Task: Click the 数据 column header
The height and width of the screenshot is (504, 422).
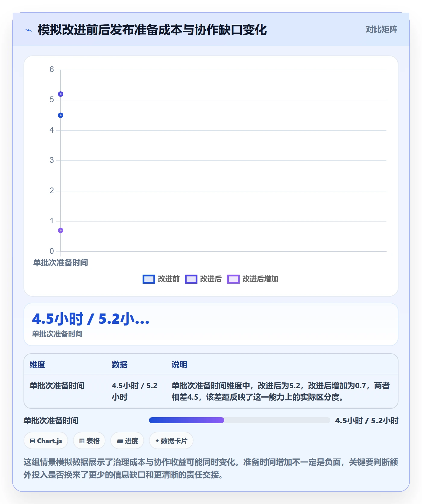Action: tap(120, 365)
